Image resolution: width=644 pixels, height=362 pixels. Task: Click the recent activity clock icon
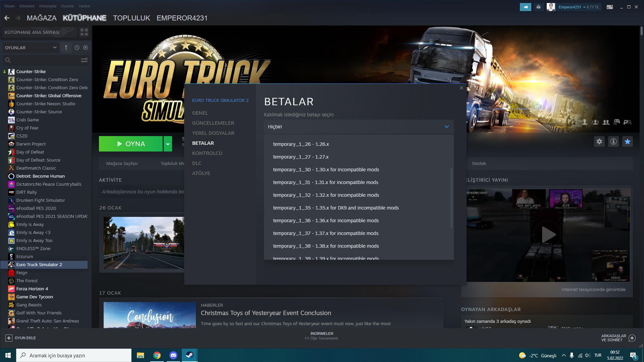[x=77, y=48]
